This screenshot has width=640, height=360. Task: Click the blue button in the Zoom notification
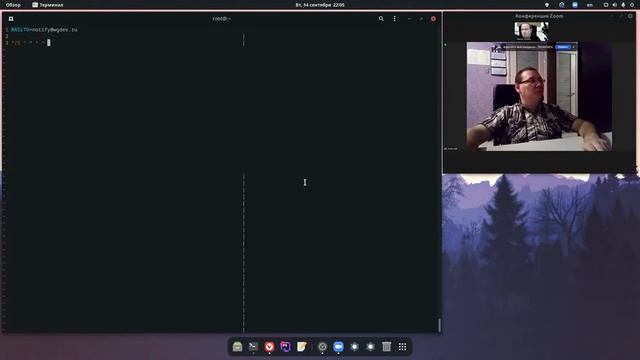(x=563, y=47)
